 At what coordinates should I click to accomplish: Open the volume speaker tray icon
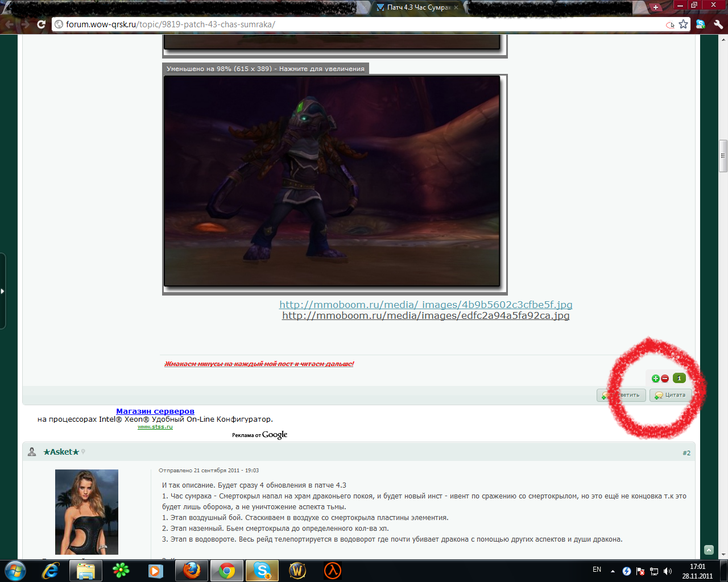[x=668, y=571]
